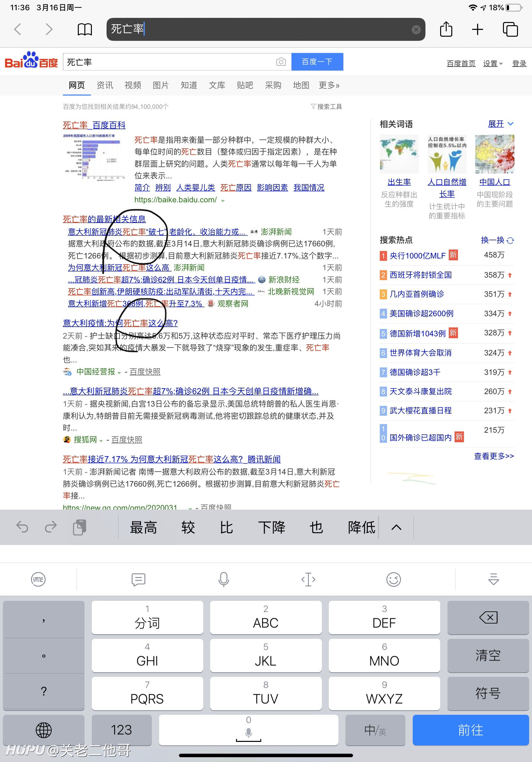
Task: Refresh hot searches with 换一换
Action: [498, 240]
